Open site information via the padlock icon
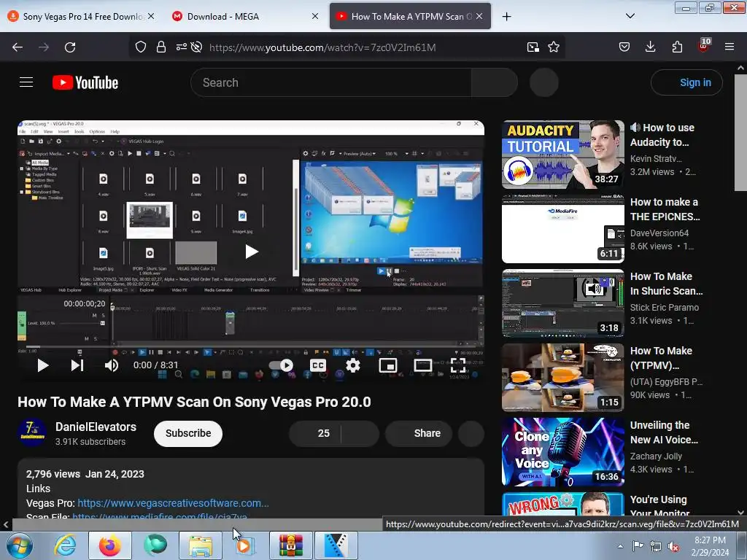This screenshot has width=747, height=560. pos(161,47)
